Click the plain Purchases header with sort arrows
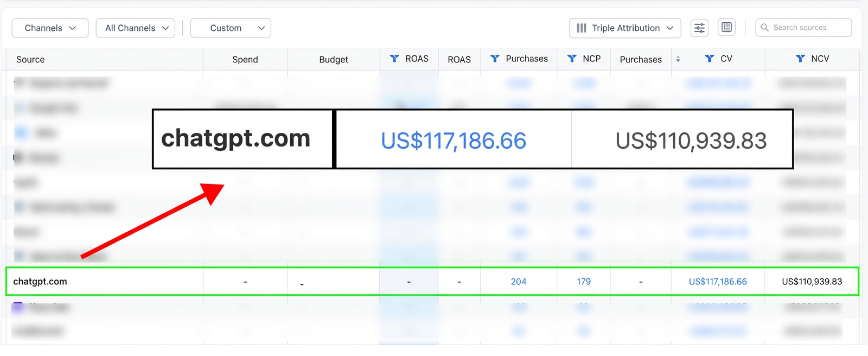Image resolution: width=868 pixels, height=356 pixels. coord(641,60)
